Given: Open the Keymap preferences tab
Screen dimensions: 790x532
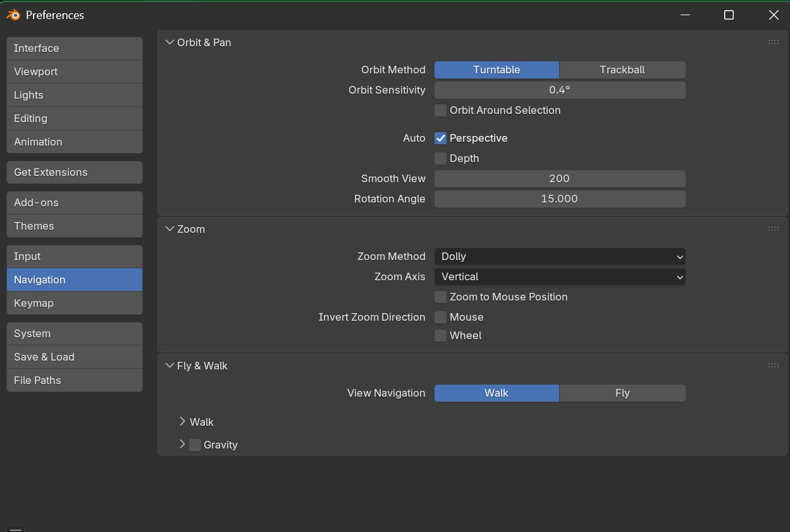Looking at the screenshot, I should point(75,303).
